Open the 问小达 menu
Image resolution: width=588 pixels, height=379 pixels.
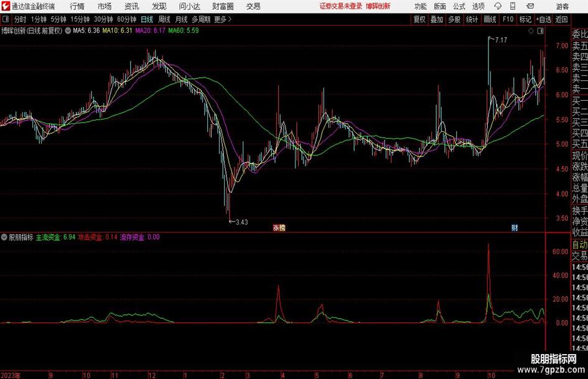tap(189, 6)
